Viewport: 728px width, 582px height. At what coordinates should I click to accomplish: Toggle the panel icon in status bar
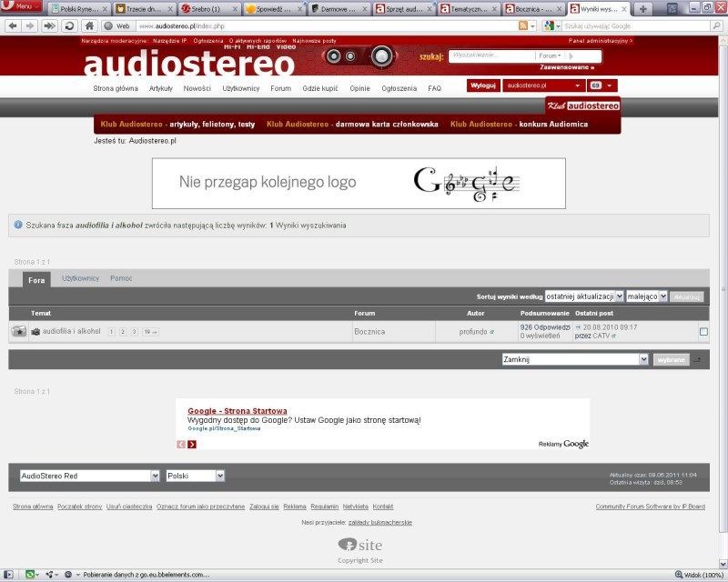(x=8, y=575)
